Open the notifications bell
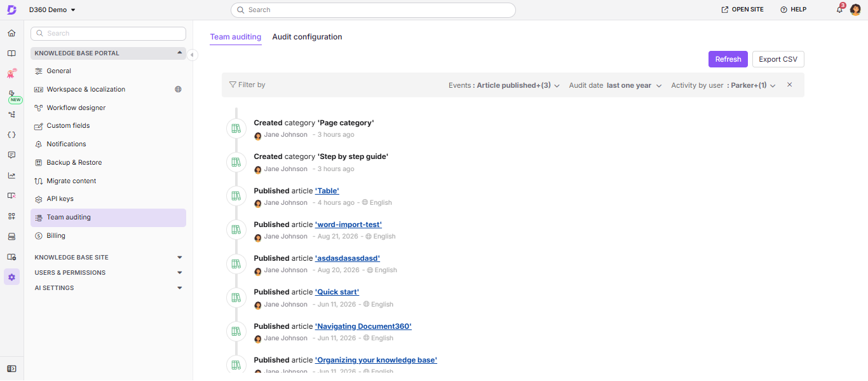The image size is (868, 381). (x=839, y=10)
